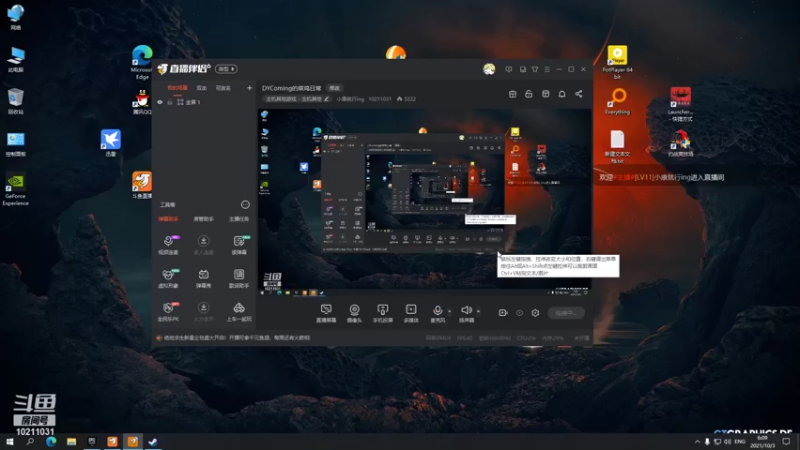Open the danmaku show TV tool

pos(203,279)
